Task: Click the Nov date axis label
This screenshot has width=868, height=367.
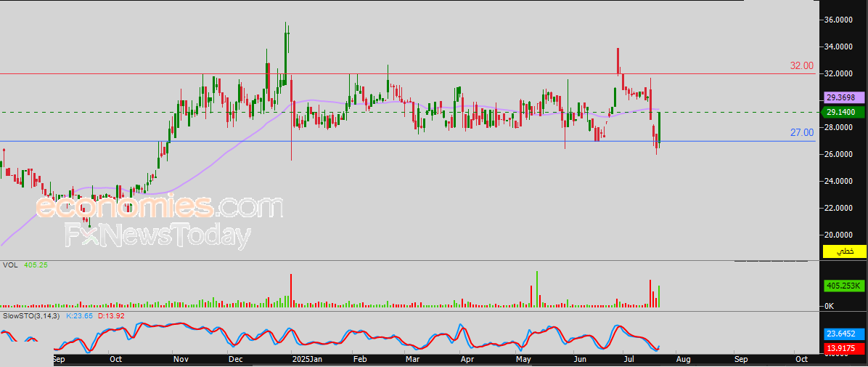Action: tap(181, 359)
